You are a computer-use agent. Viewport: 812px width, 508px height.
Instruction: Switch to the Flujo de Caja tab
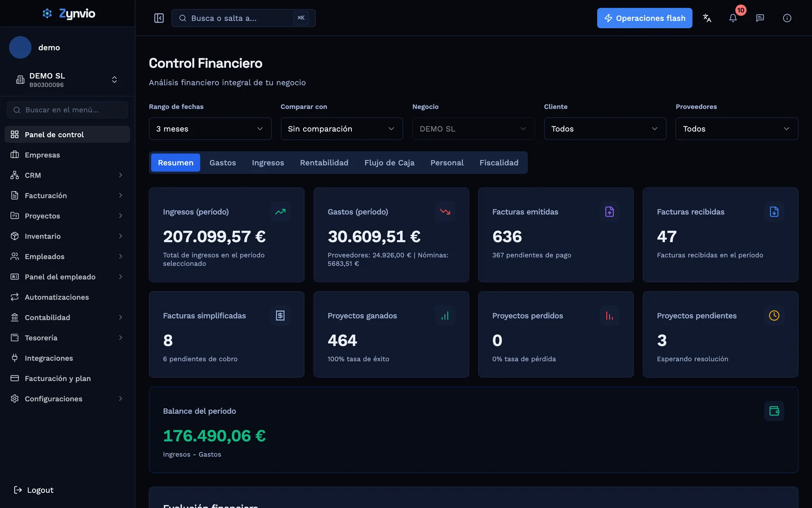(389, 163)
